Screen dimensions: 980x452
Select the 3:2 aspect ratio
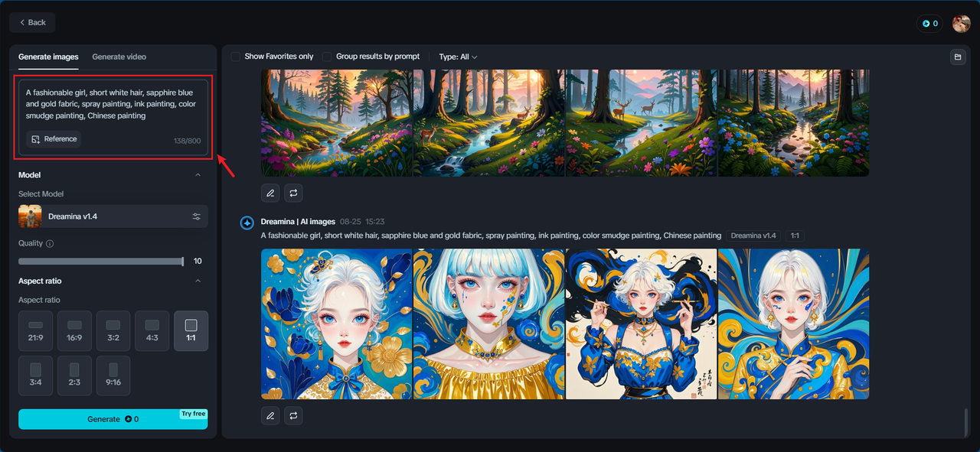tap(113, 330)
